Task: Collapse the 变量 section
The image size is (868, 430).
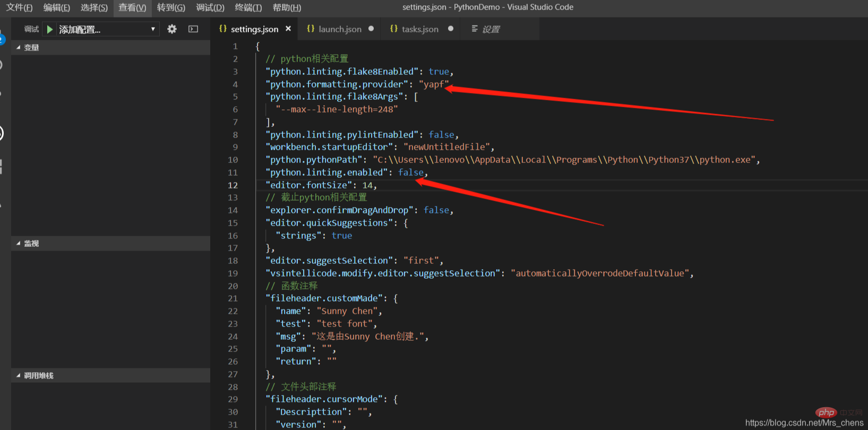Action: click(x=31, y=48)
